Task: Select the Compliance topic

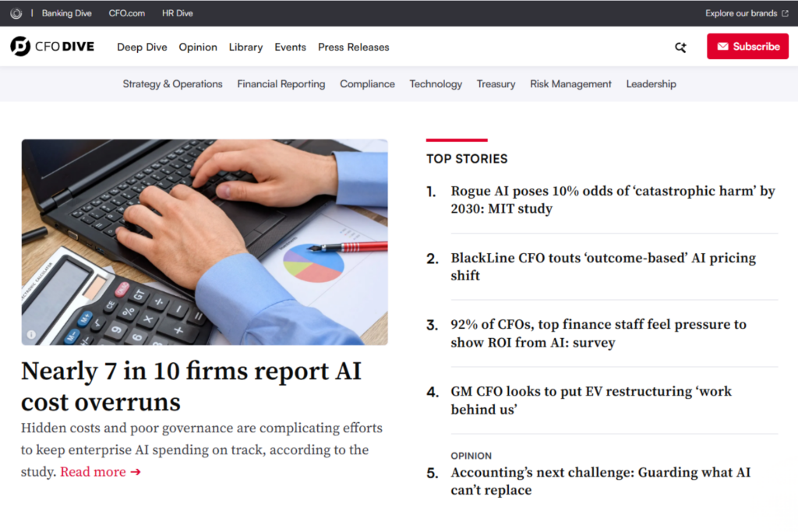Action: [x=368, y=84]
